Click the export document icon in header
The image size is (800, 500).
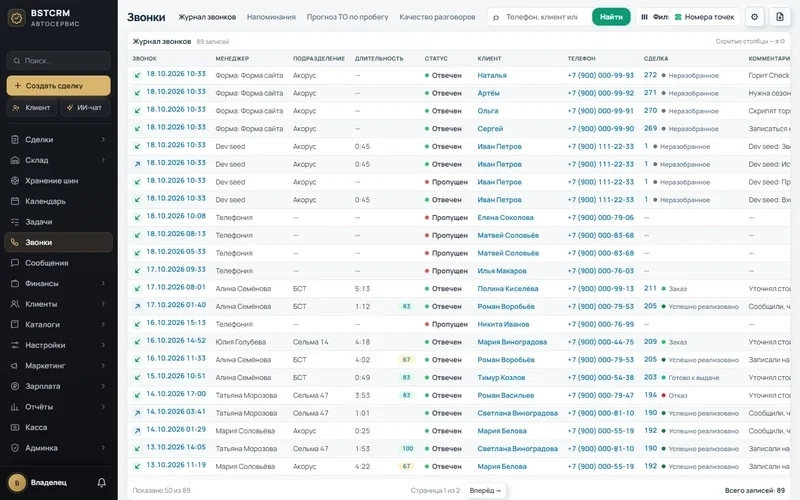(780, 17)
